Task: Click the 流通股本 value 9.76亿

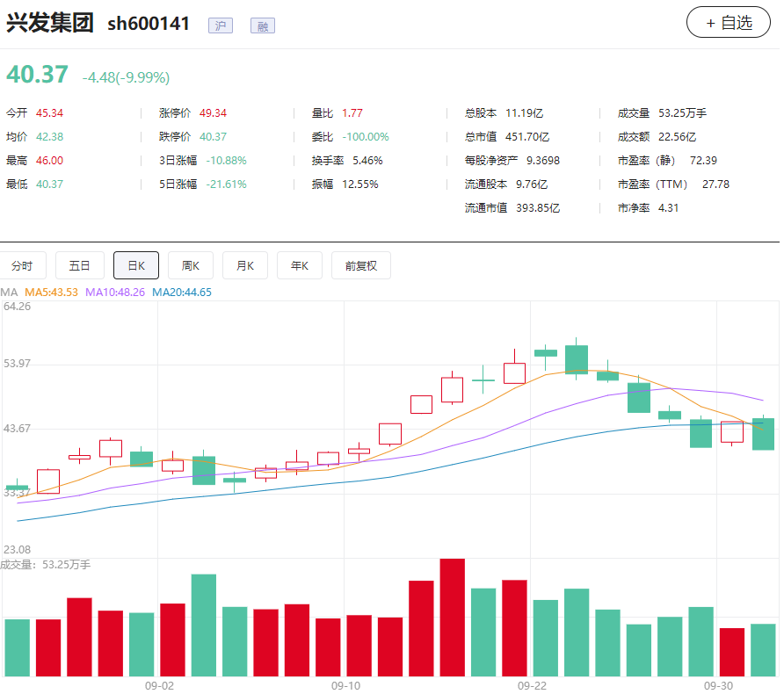Action: (532, 184)
